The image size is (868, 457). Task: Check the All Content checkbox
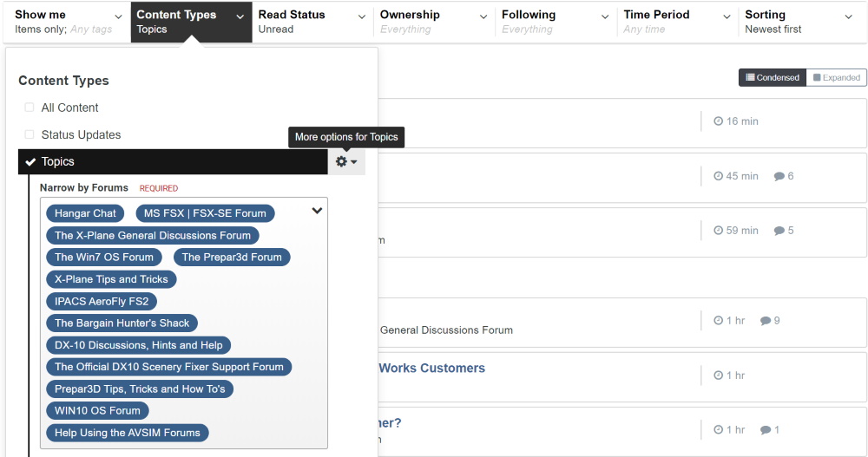[x=30, y=108]
